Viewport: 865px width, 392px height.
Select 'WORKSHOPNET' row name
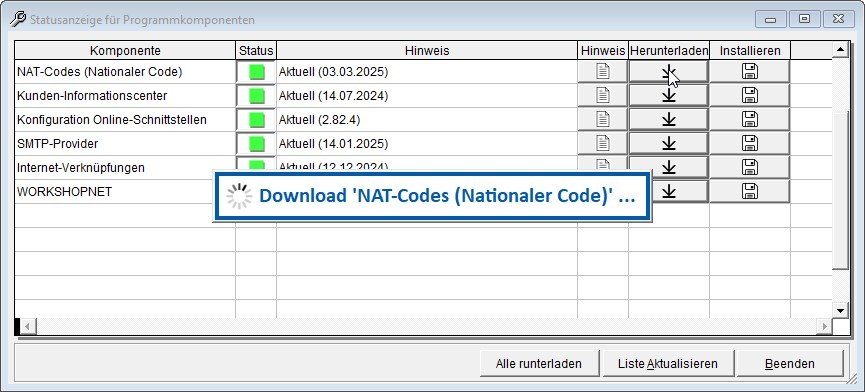coord(65,191)
